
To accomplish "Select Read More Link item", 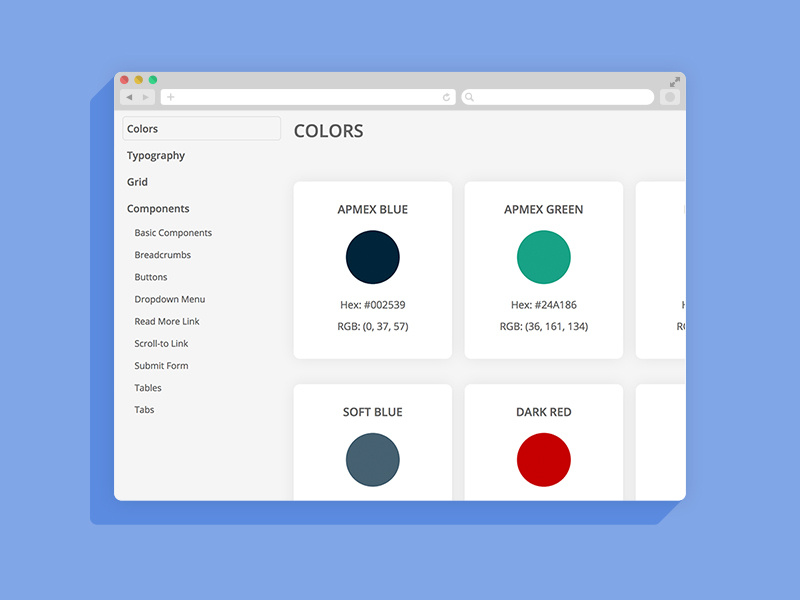I will click(167, 321).
